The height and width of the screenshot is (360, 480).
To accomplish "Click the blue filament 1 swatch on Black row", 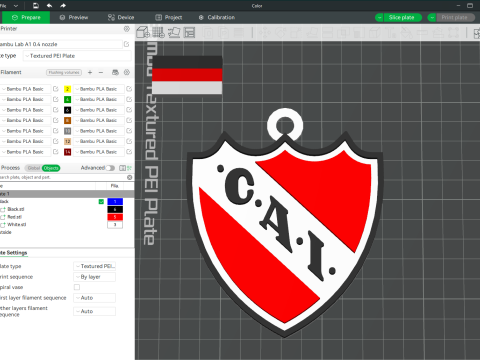I will 115,202.
